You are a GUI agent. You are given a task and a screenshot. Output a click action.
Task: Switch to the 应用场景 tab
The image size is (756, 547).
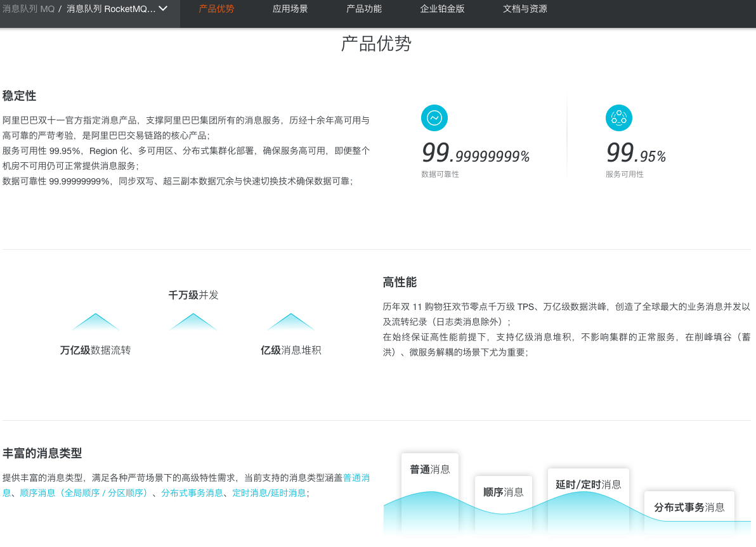290,9
